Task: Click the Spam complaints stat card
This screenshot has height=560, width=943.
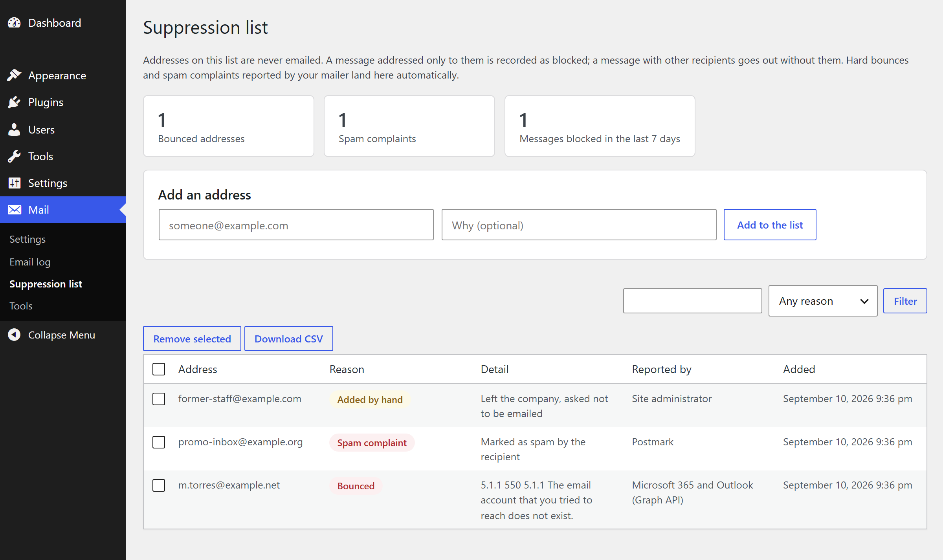Action: pos(409,126)
